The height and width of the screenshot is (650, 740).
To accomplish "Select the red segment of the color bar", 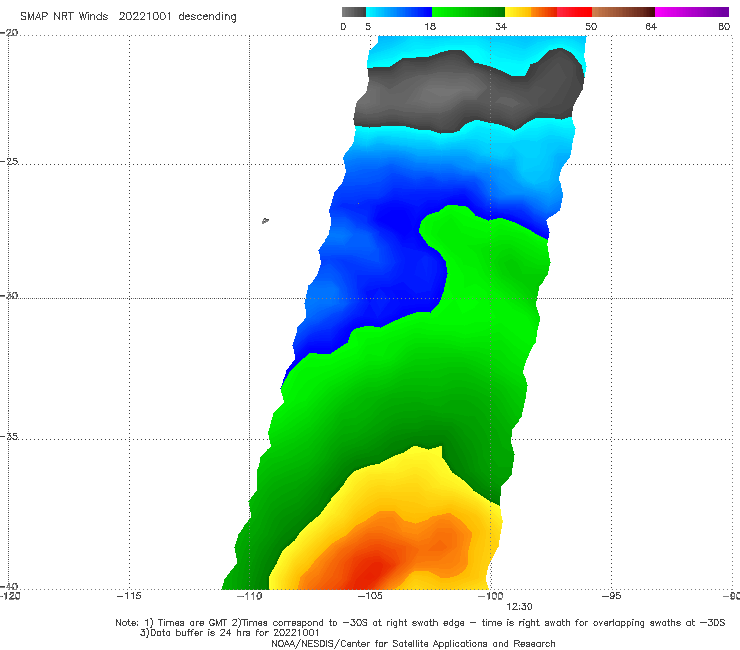I will 574,12.
